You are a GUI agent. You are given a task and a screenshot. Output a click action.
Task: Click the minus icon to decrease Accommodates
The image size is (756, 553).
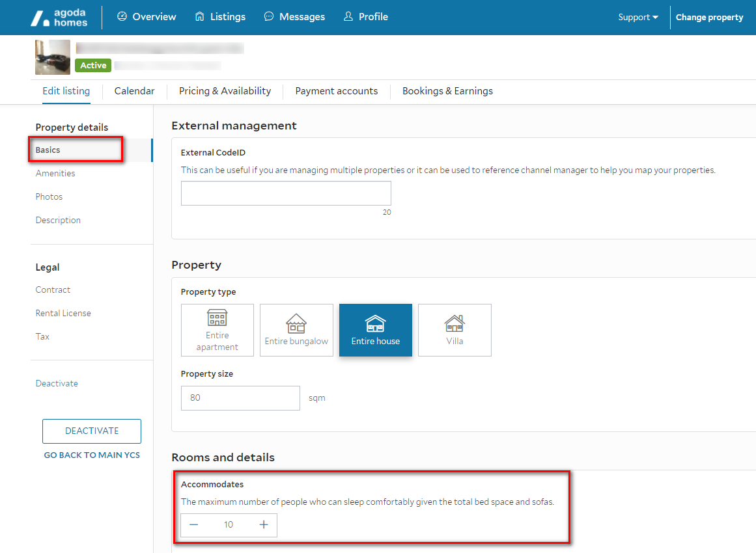[194, 525]
